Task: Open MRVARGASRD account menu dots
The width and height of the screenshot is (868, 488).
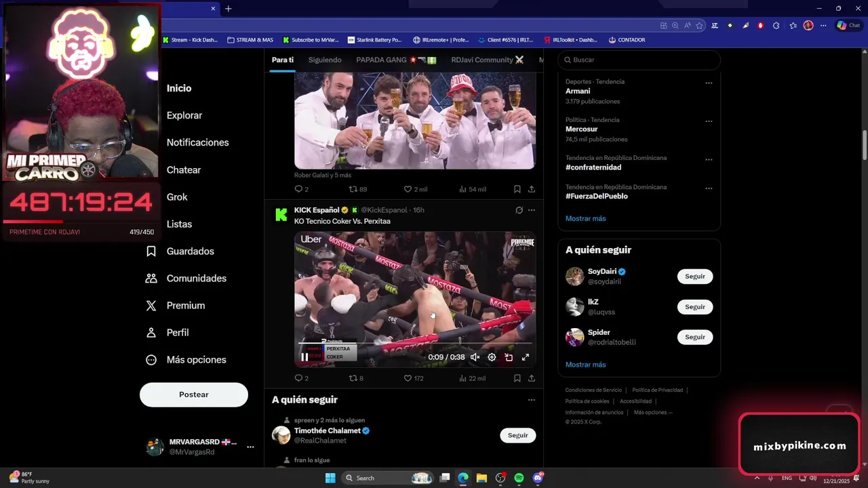Action: pos(250,447)
